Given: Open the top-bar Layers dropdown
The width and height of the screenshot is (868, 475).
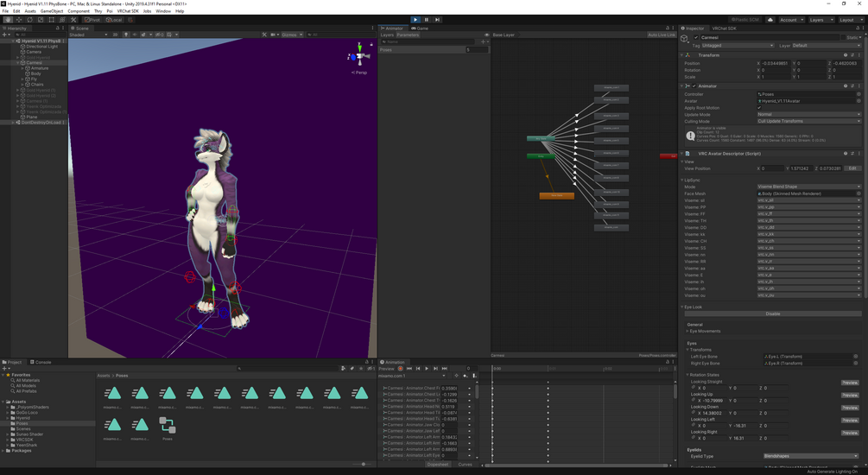Looking at the screenshot, I should 821,19.
